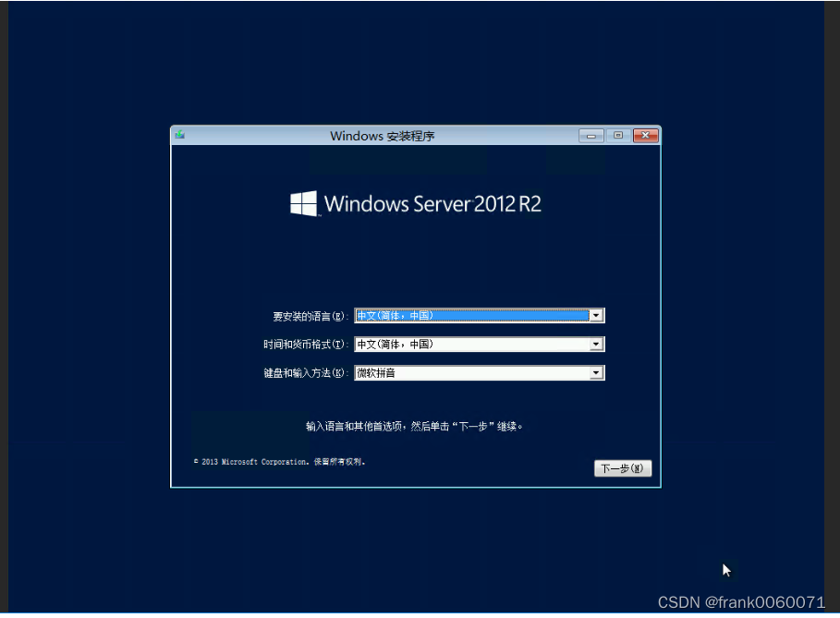Click the 要安装的语言(E) label
840x618 pixels.
(x=310, y=317)
